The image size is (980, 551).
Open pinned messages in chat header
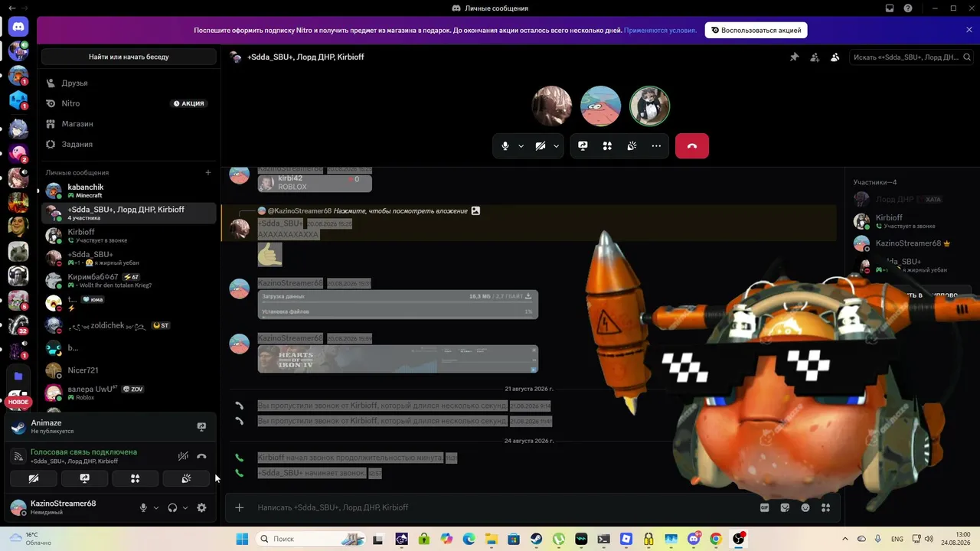[794, 57]
